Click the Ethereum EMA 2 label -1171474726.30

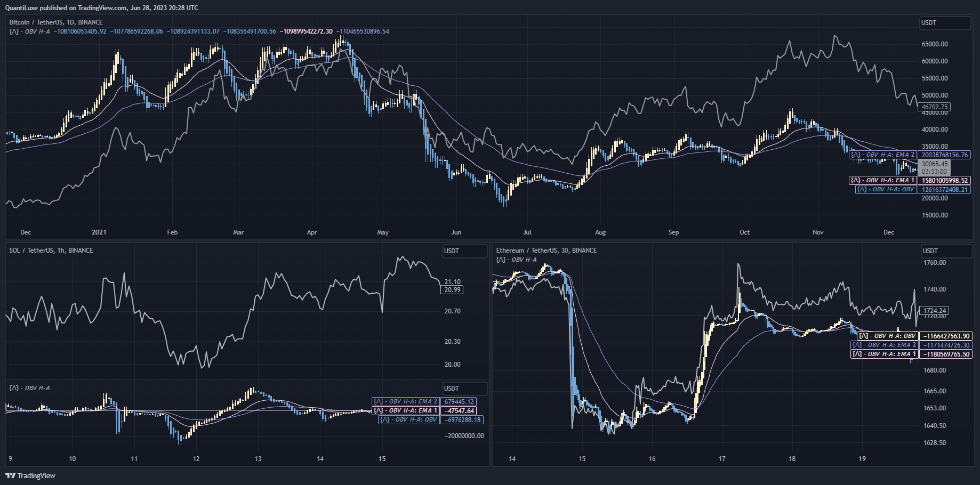point(911,345)
